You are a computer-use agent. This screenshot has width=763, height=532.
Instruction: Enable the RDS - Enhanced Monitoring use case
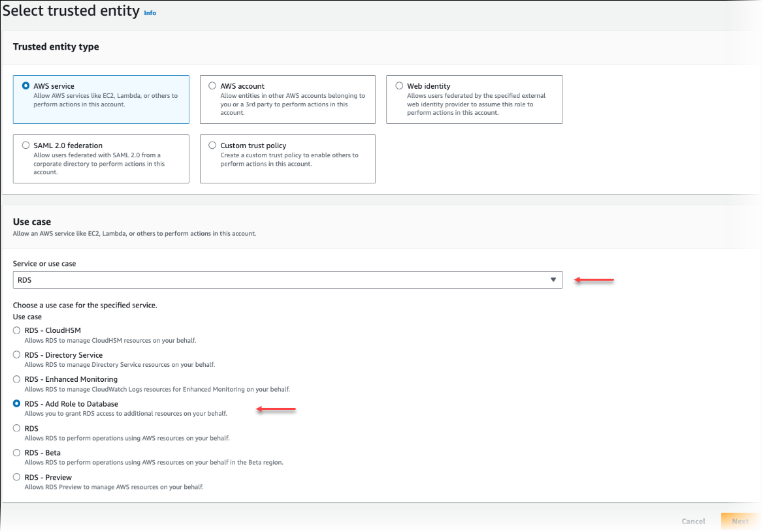point(16,379)
